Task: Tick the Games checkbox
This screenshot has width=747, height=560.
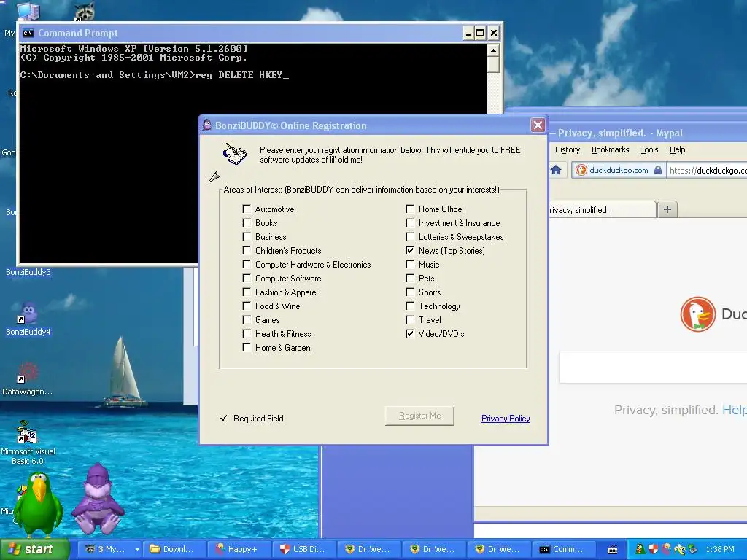Action: [247, 319]
